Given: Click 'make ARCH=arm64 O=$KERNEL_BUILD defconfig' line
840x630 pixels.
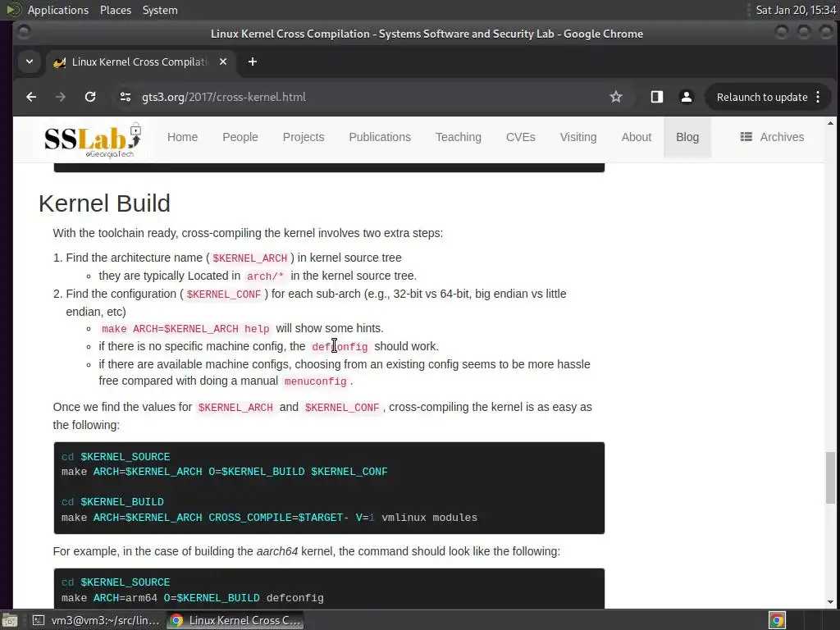Looking at the screenshot, I should 192,598.
